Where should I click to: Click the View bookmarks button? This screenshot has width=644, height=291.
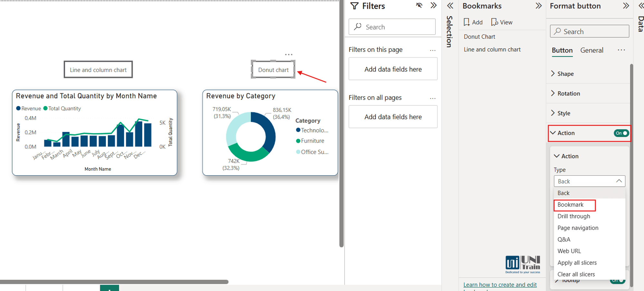[x=502, y=22]
